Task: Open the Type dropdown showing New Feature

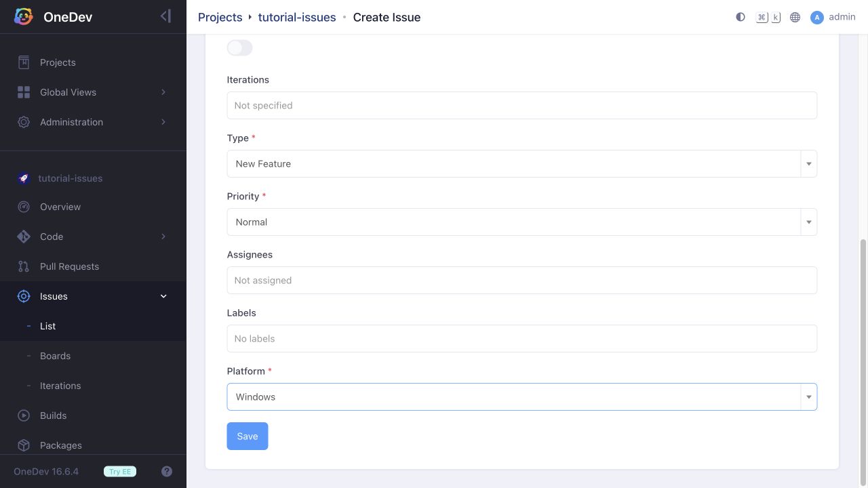Action: click(521, 163)
